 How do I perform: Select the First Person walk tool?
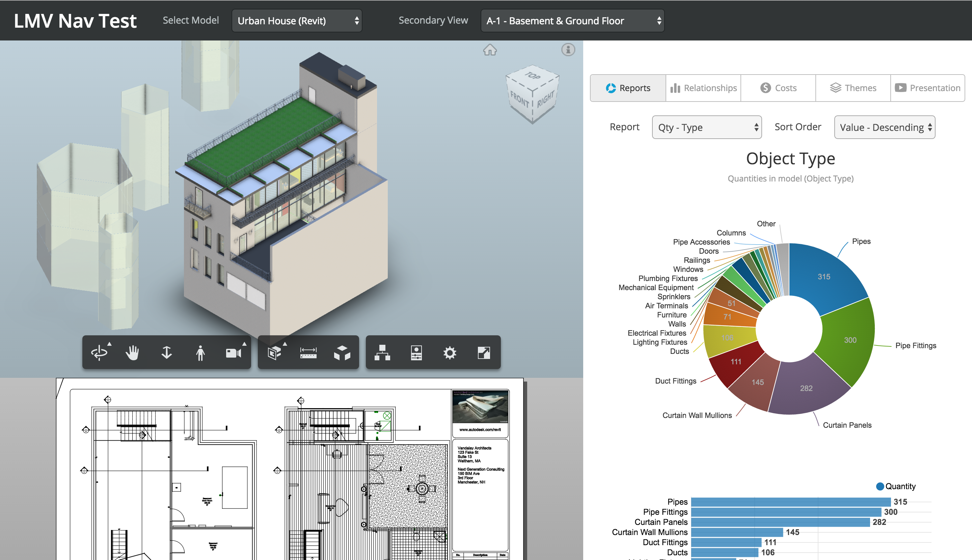[200, 352]
